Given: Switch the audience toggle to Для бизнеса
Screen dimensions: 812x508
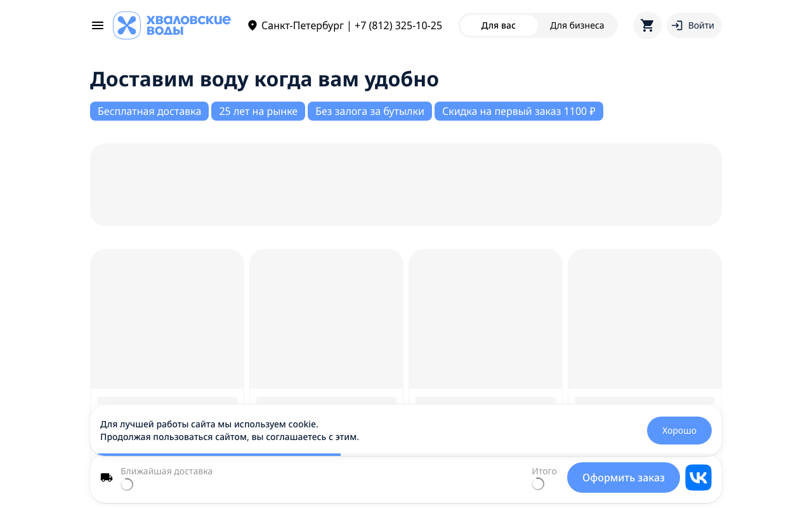Looking at the screenshot, I should [577, 25].
